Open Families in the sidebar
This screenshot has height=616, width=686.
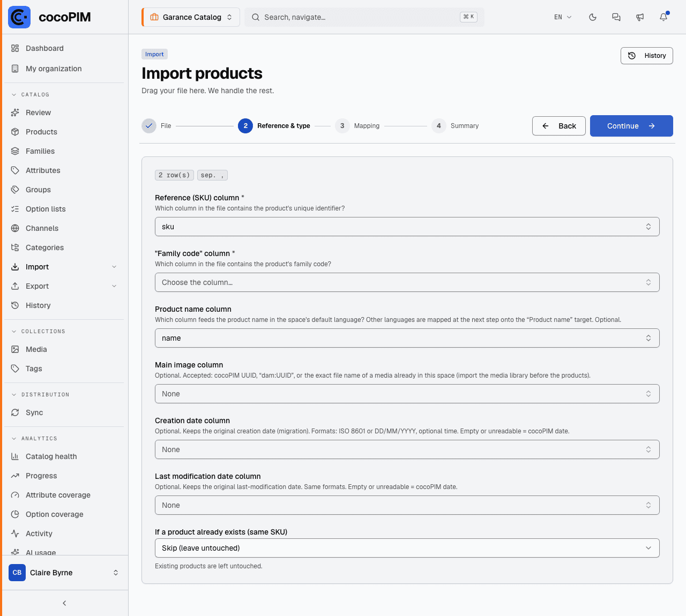[x=64, y=151]
